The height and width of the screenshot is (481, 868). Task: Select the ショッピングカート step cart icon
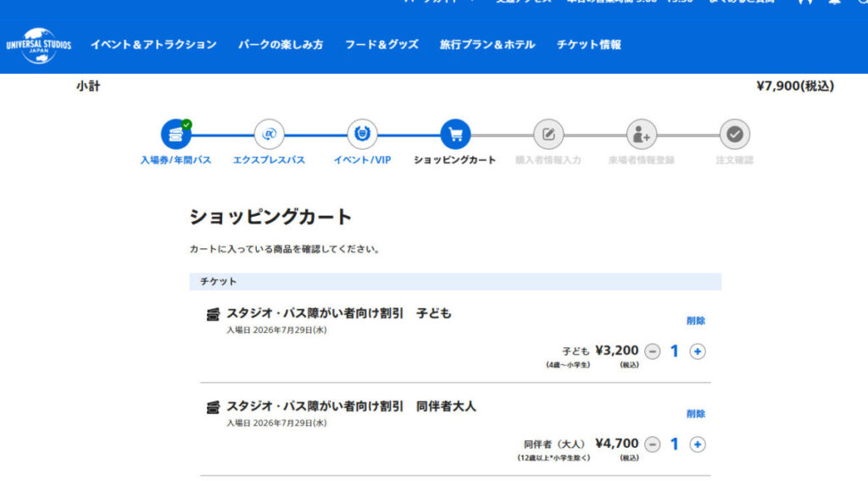point(455,134)
